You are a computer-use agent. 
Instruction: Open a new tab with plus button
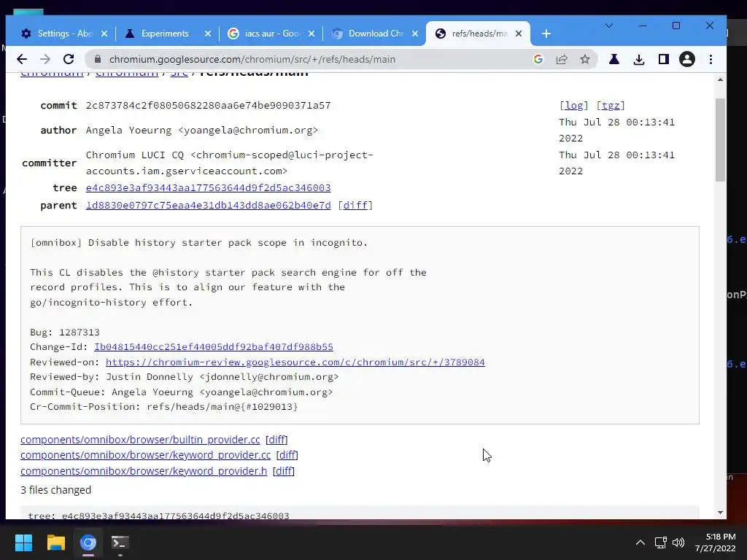[546, 34]
